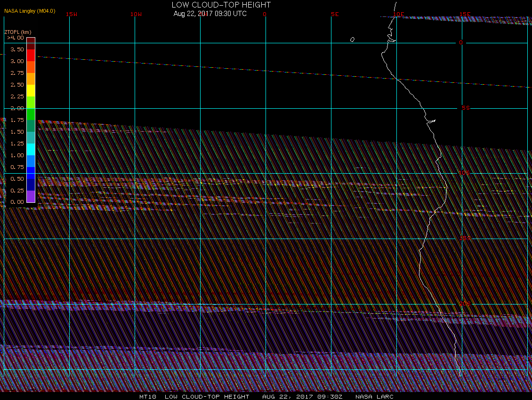Click the 15E longitude label
The height and width of the screenshot is (400, 532).
point(465,14)
